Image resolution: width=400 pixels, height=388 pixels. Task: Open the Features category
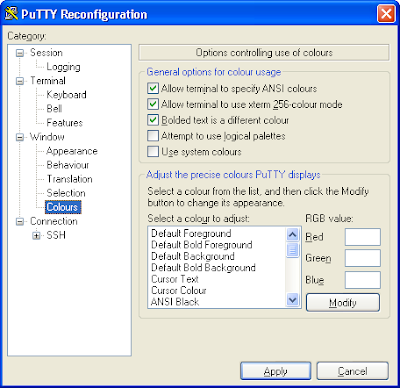(x=65, y=123)
